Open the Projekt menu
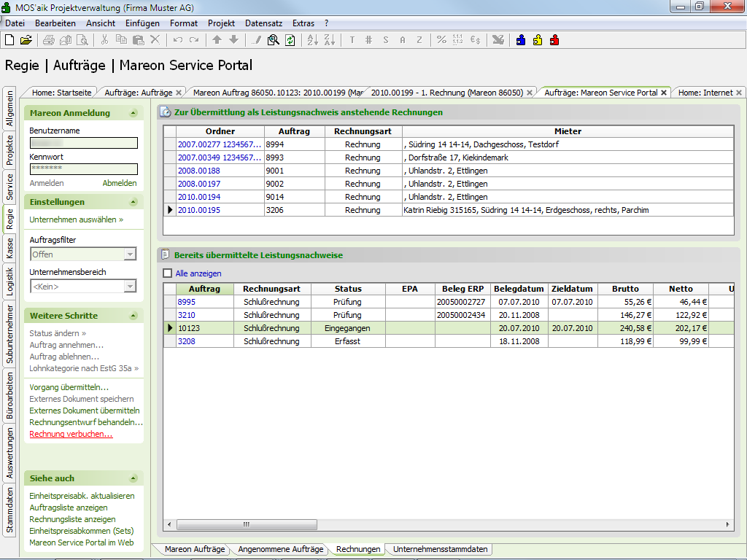Screen dimensions: 747x560 [221, 23]
